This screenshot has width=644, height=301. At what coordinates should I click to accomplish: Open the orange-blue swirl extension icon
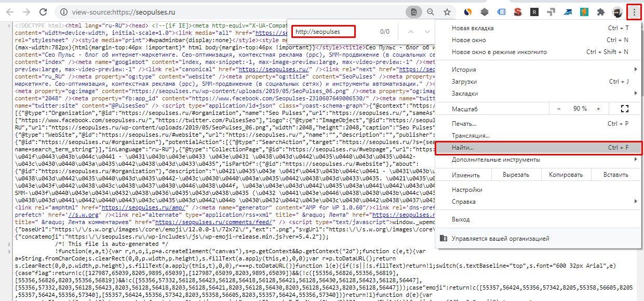[467, 11]
